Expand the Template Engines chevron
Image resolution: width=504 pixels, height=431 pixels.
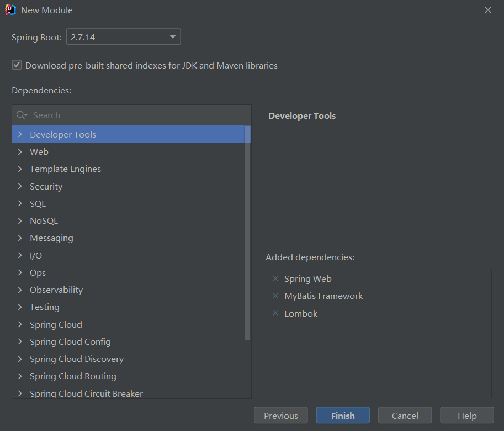(x=20, y=169)
